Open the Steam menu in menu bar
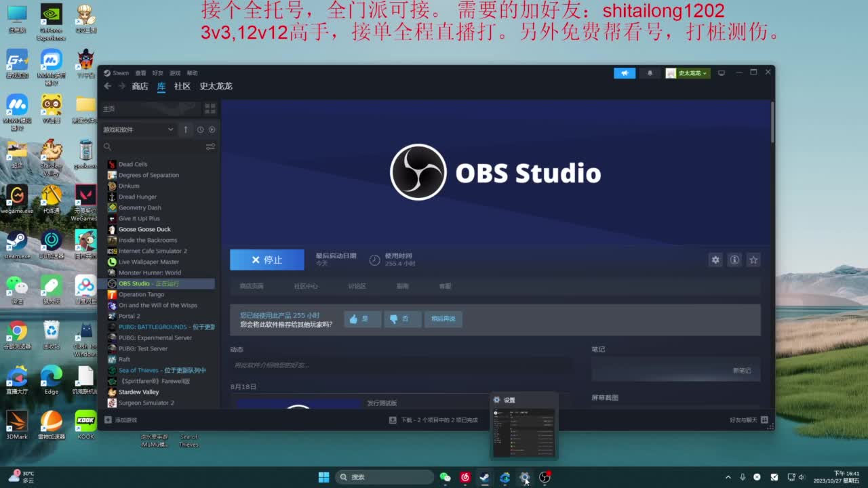This screenshot has height=488, width=868. pyautogui.click(x=121, y=73)
